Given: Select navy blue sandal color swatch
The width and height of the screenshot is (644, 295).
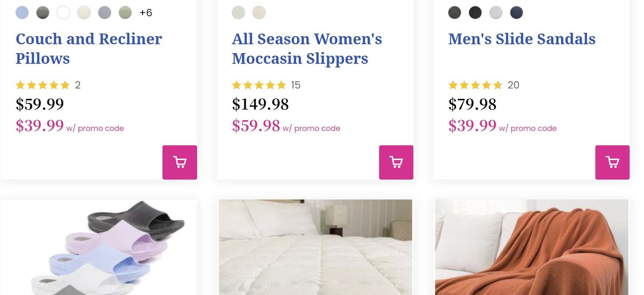Looking at the screenshot, I should (x=517, y=13).
